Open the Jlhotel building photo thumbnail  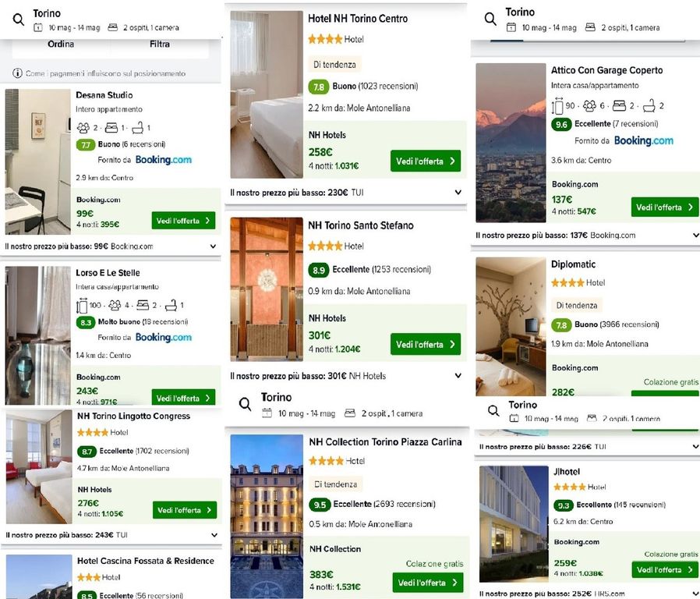(x=514, y=523)
